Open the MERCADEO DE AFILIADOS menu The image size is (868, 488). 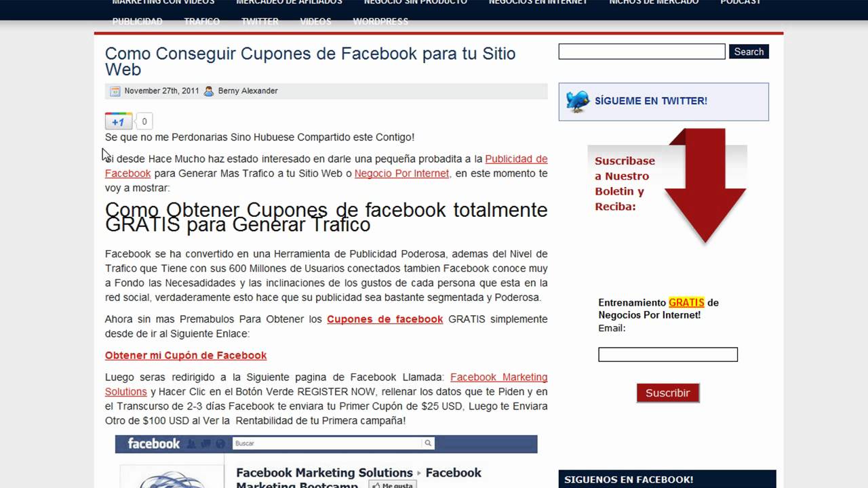[x=289, y=3]
